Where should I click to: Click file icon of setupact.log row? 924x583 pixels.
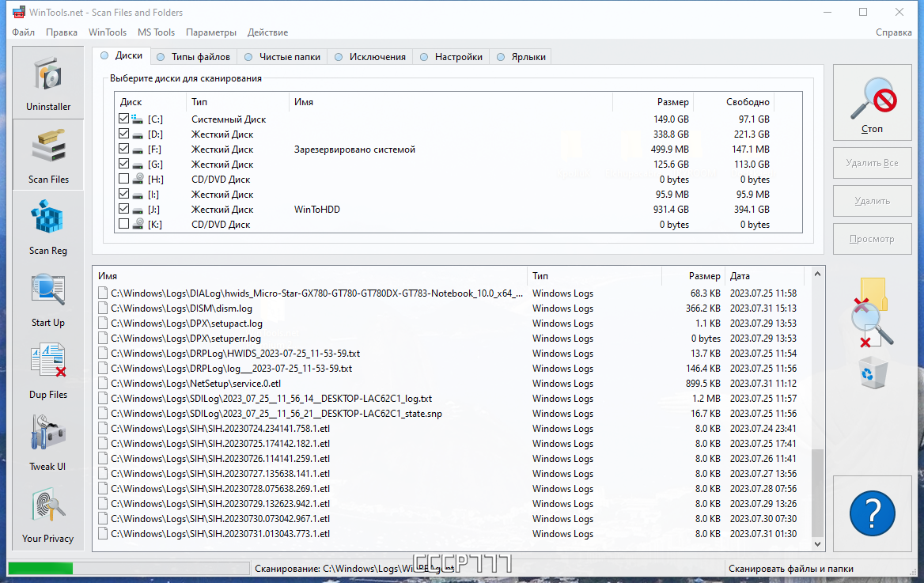103,323
